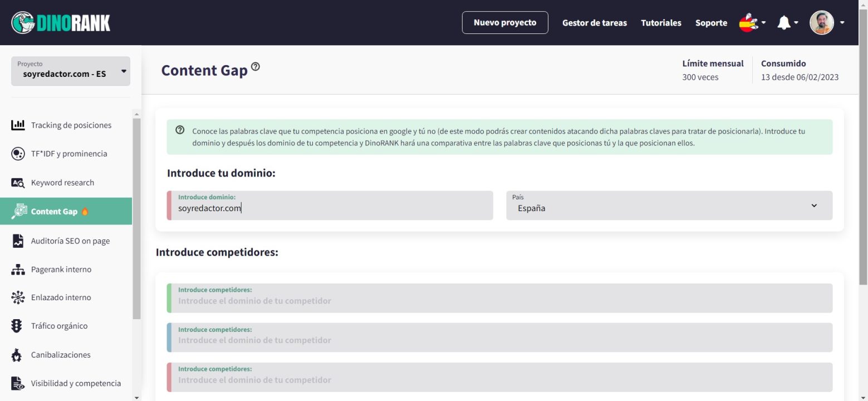Click the Keyword research magnifier icon
Image resolution: width=868 pixels, height=401 pixels.
18,183
